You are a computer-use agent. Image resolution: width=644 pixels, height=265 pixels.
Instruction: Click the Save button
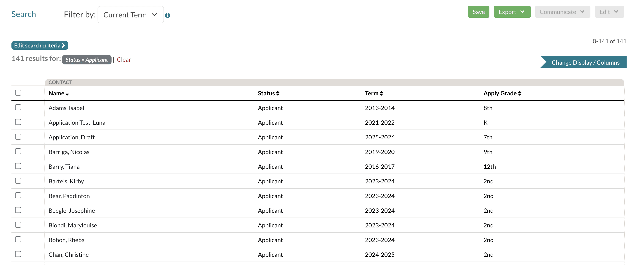(x=478, y=12)
